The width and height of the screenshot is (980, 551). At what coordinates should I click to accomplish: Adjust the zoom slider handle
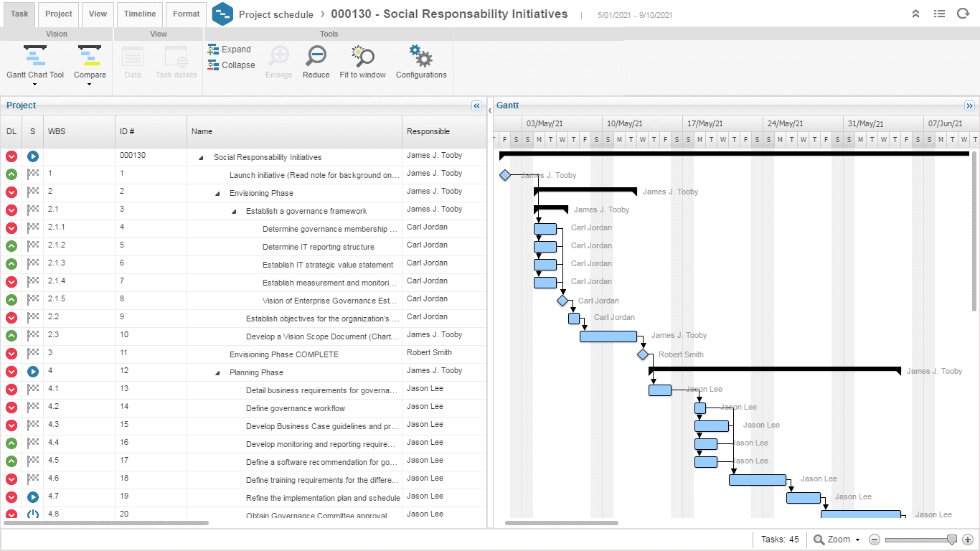pos(952,540)
